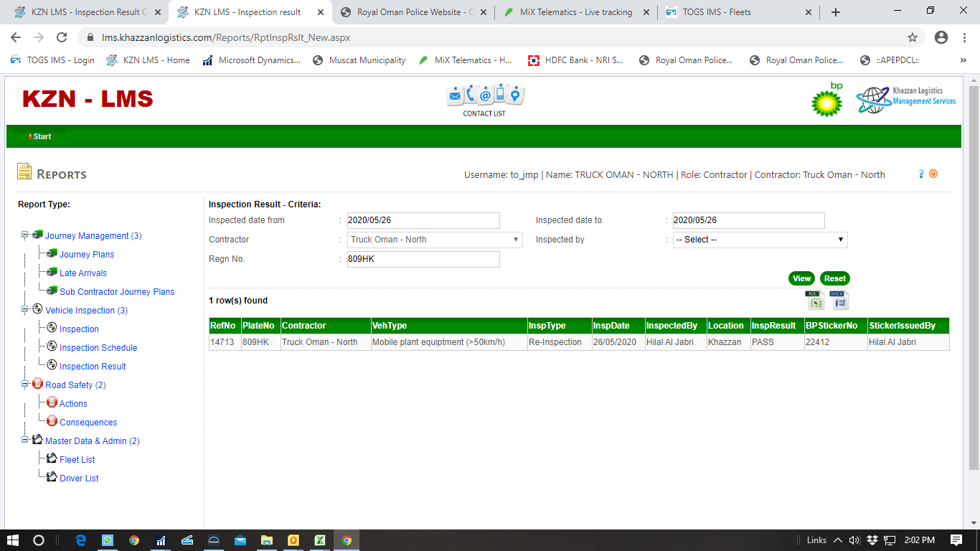Click the Inspected date from field

tap(423, 220)
